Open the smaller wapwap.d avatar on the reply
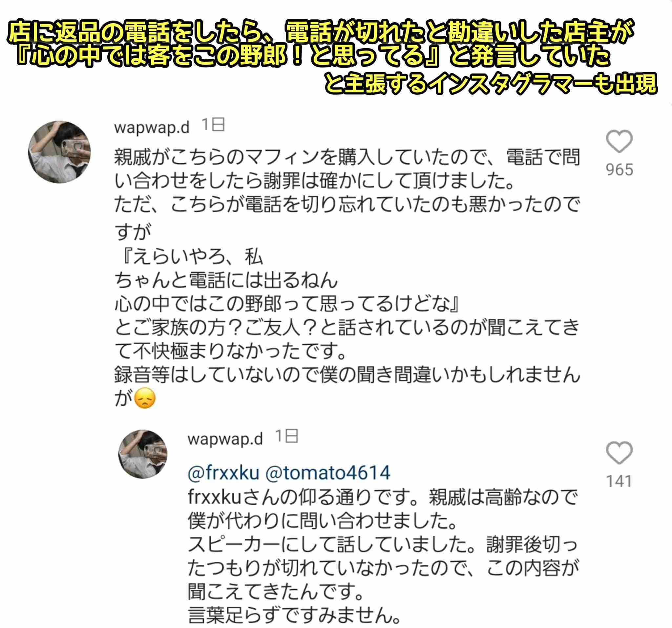This screenshot has height=628, width=672. (x=143, y=454)
